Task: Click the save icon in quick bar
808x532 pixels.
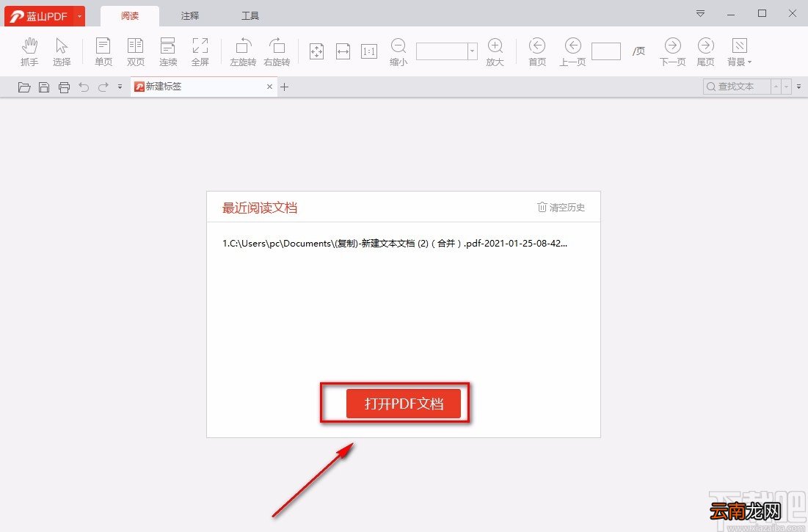Action: click(x=44, y=87)
